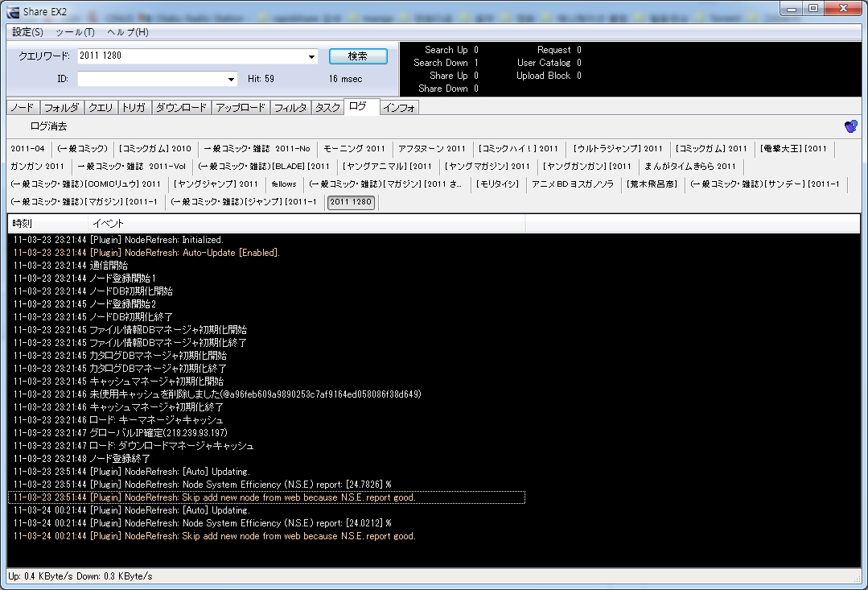Viewport: 868px width, 590px height.
Task: Select the [ウルトラジャンプ] 2011 query shortcut
Action: pos(618,148)
